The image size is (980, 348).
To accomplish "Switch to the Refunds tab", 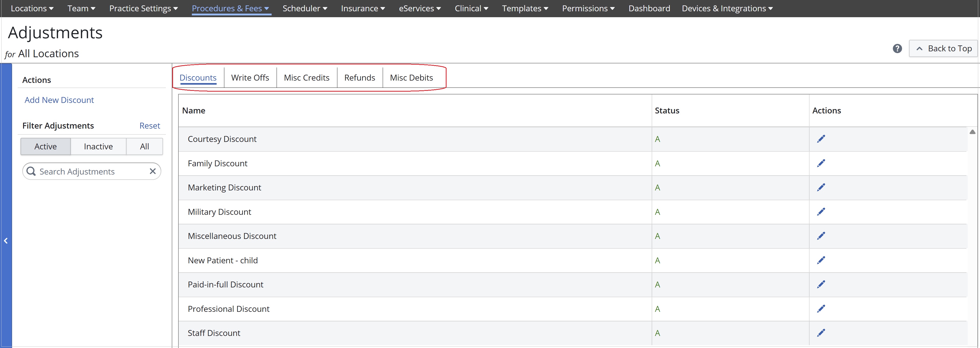I will pyautogui.click(x=359, y=78).
